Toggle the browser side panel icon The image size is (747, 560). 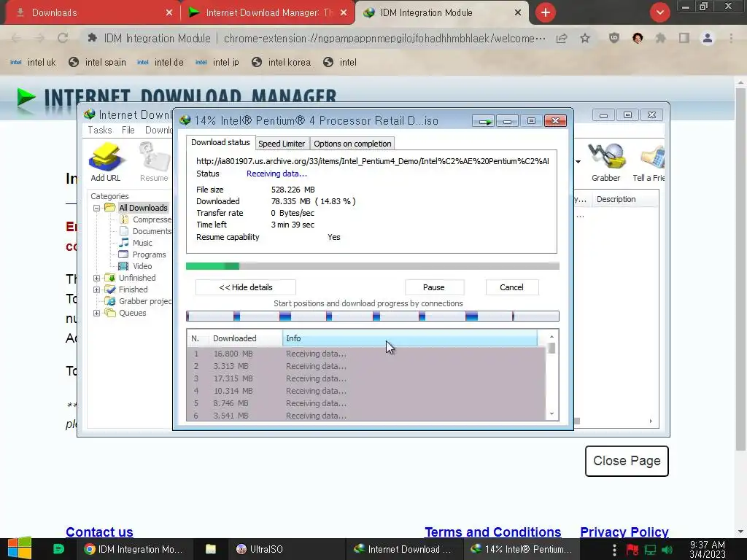tap(684, 38)
